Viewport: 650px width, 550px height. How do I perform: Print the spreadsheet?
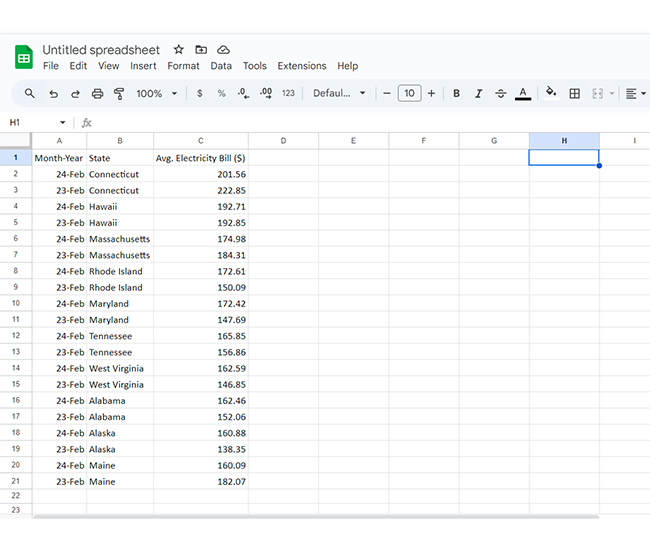click(97, 94)
